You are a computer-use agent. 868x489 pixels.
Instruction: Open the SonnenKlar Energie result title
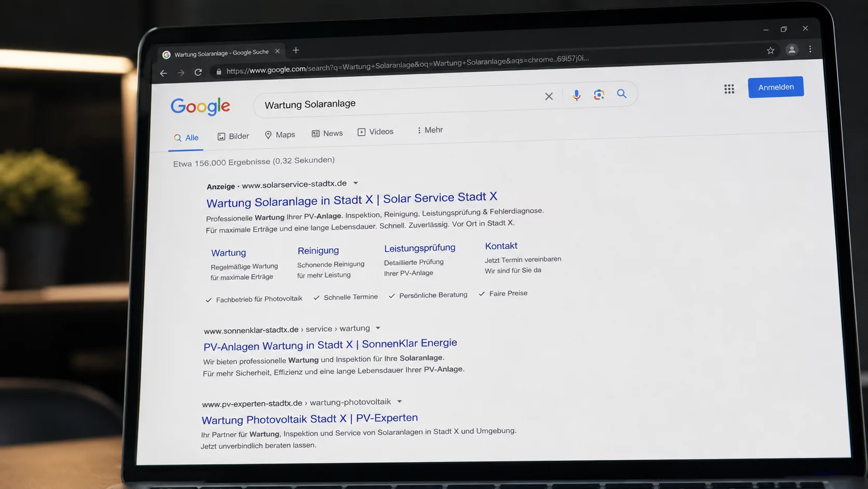[330, 344]
